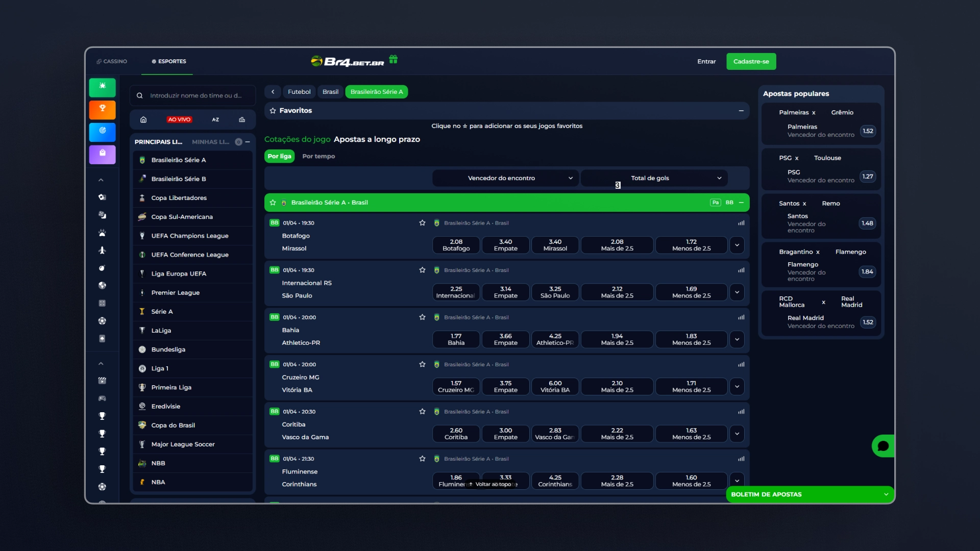Bet on Empate at 3.14 for Internacional

pyautogui.click(x=505, y=292)
